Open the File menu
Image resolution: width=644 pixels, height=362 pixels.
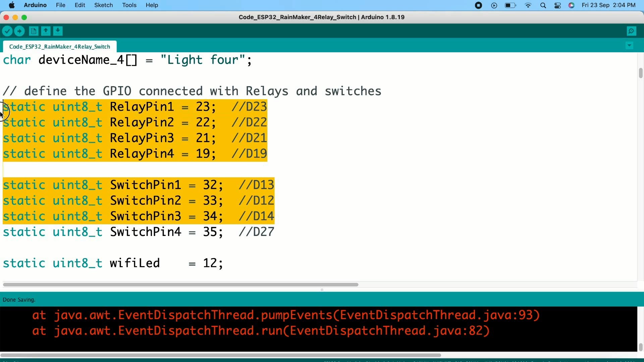(61, 5)
